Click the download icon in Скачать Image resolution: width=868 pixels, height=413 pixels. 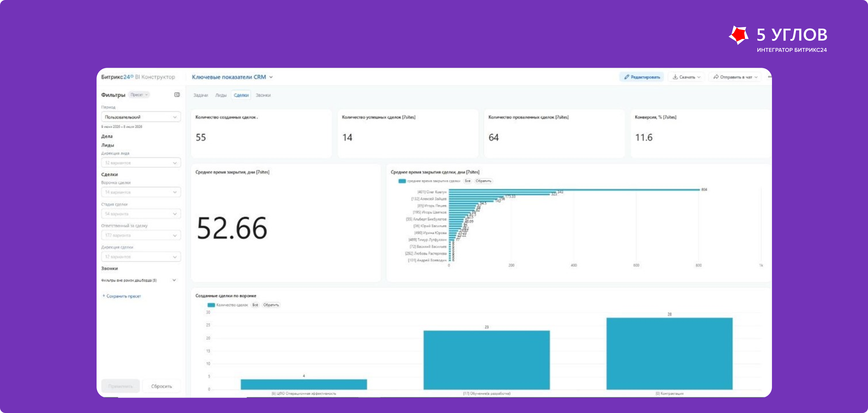(x=675, y=77)
